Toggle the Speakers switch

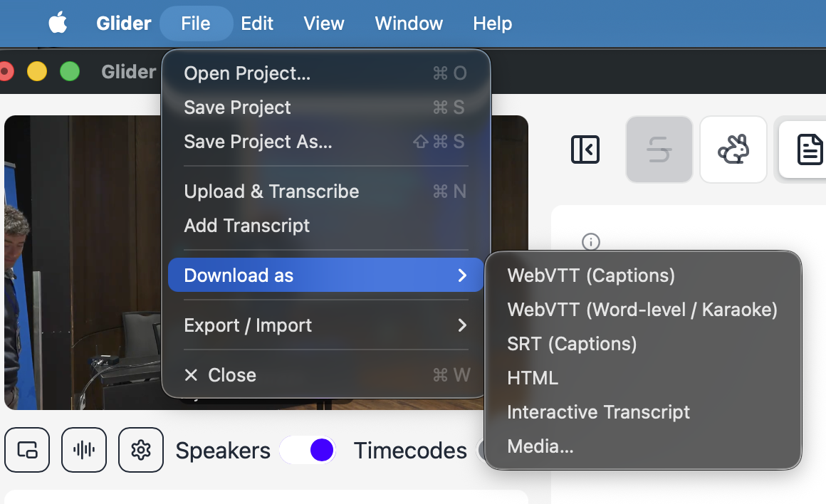coord(308,451)
